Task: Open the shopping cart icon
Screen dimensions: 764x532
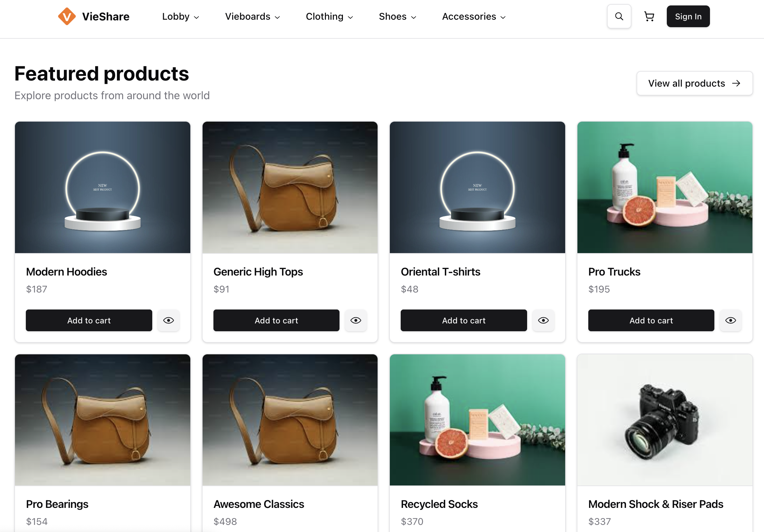Action: pos(649,16)
